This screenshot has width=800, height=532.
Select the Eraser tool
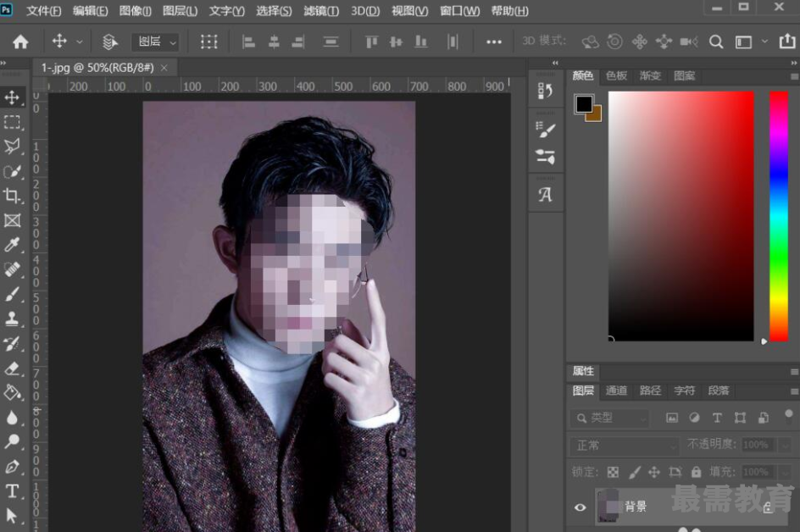pyautogui.click(x=12, y=369)
